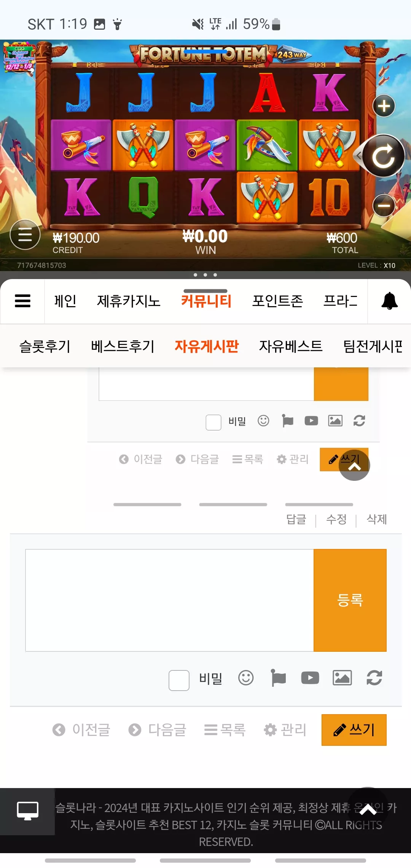Image resolution: width=411 pixels, height=868 pixels.
Task: Open the 베스트후기 sub-tab
Action: 123,346
